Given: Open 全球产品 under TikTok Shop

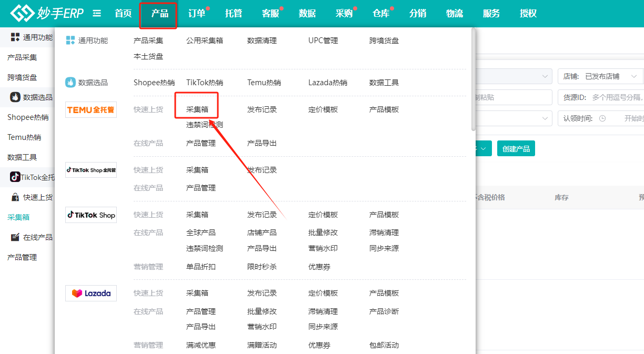Looking at the screenshot, I should (x=201, y=232).
